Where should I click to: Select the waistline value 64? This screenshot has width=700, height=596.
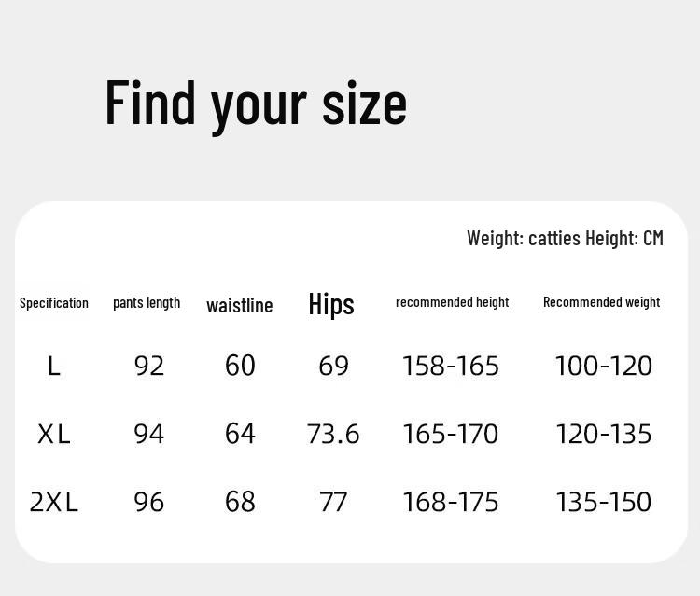pyautogui.click(x=240, y=435)
